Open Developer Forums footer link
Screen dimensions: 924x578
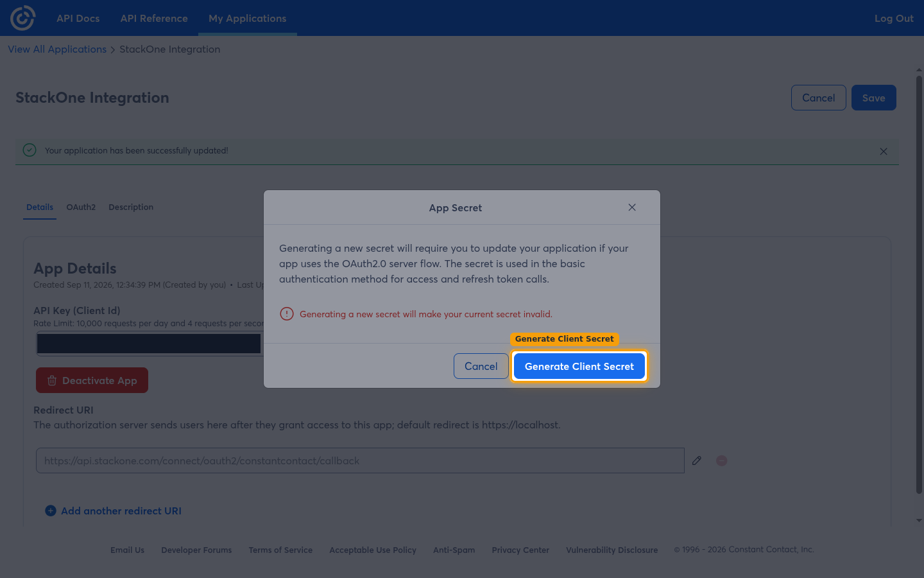pos(196,550)
